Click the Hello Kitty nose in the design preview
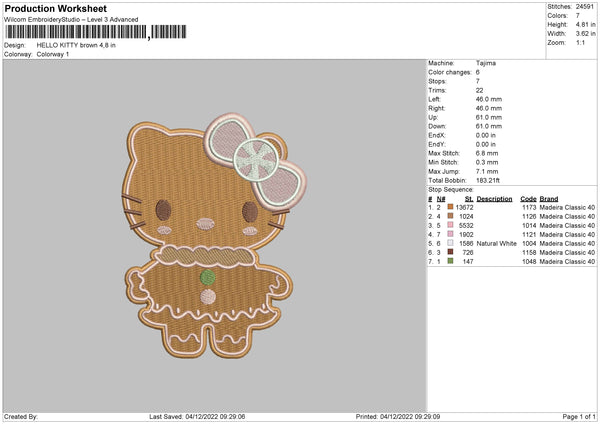Screen dimensions: 600x424 [x=204, y=222]
